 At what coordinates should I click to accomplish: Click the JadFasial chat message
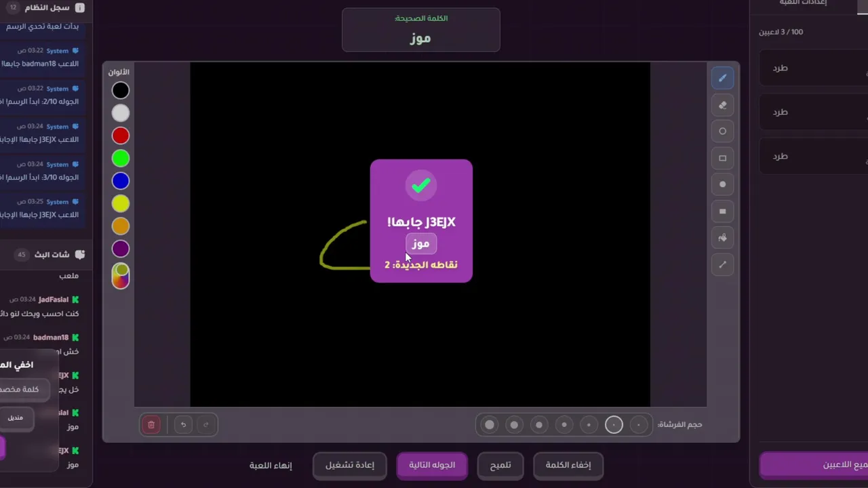[x=41, y=306]
